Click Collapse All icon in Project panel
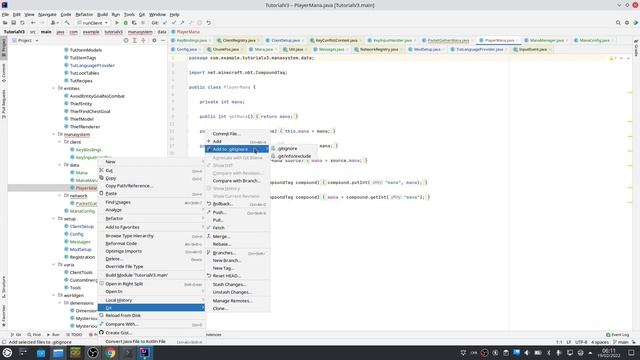The width and height of the screenshot is (640, 360). pos(143,40)
